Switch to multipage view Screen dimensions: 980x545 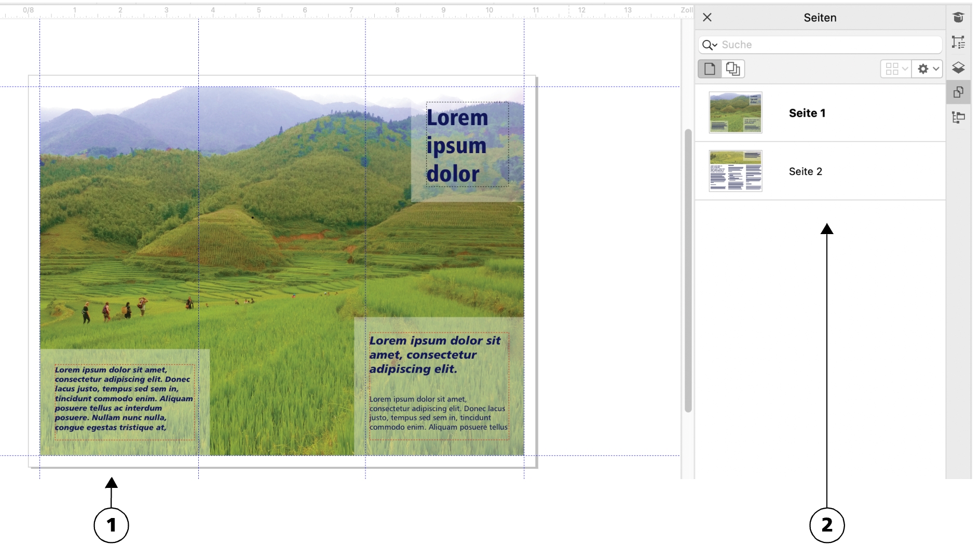point(733,69)
